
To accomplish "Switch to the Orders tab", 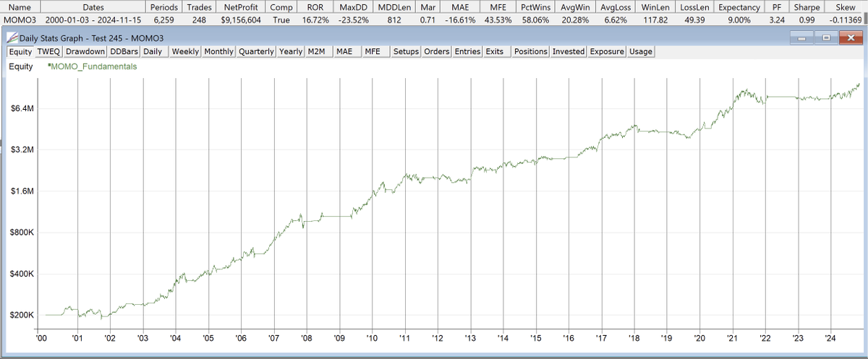I will pos(437,51).
